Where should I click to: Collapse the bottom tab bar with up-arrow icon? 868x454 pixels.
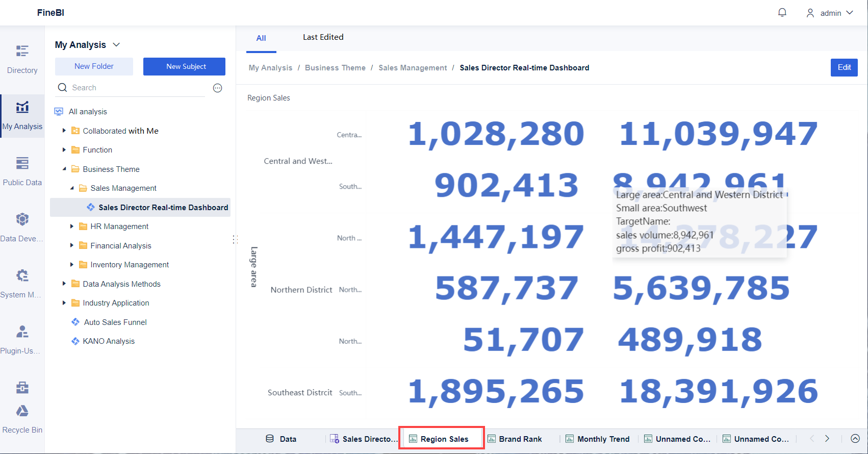pyautogui.click(x=855, y=439)
